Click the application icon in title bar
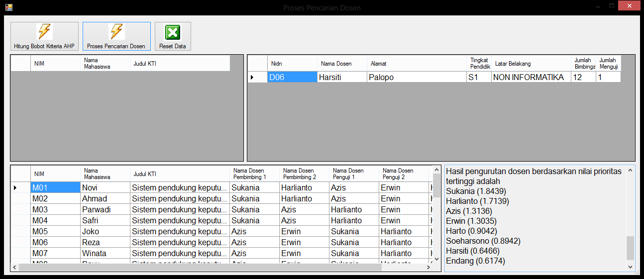 point(8,7)
